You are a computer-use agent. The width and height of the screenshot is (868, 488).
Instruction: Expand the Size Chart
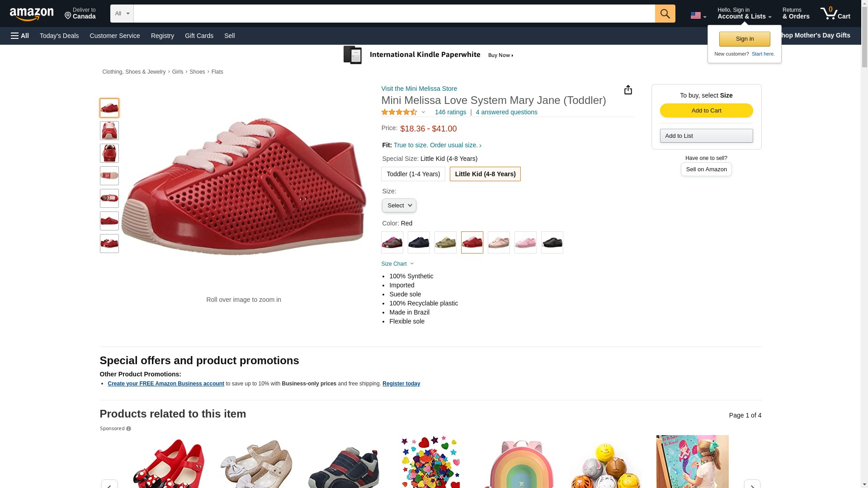tap(397, 264)
